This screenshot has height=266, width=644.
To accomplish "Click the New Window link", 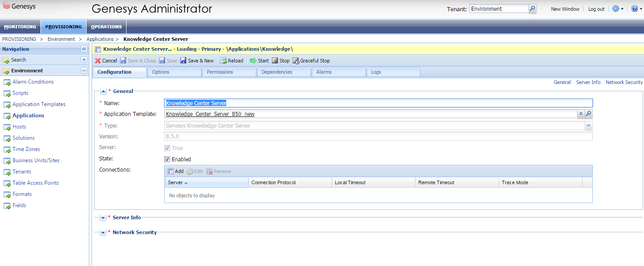I will [x=565, y=9].
